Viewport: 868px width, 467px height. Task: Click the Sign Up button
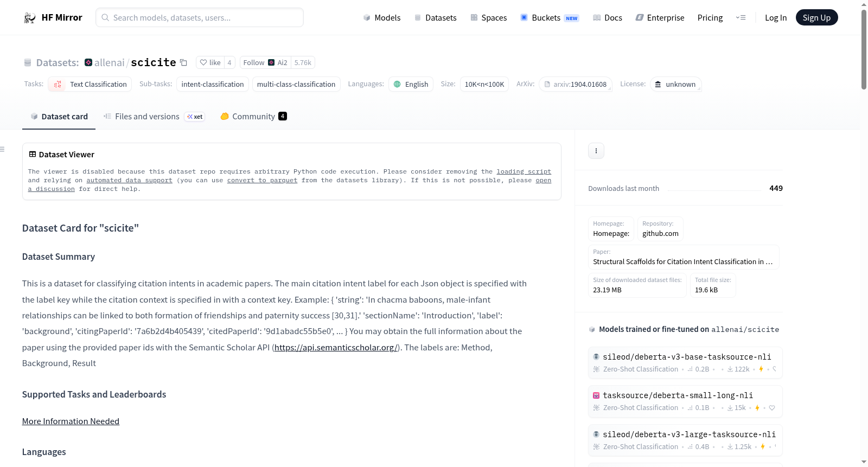pyautogui.click(x=816, y=17)
